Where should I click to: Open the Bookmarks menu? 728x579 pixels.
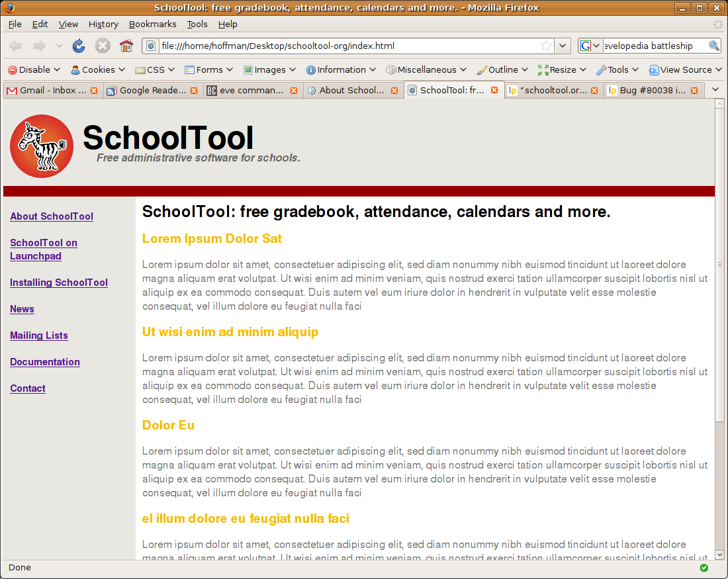(152, 24)
